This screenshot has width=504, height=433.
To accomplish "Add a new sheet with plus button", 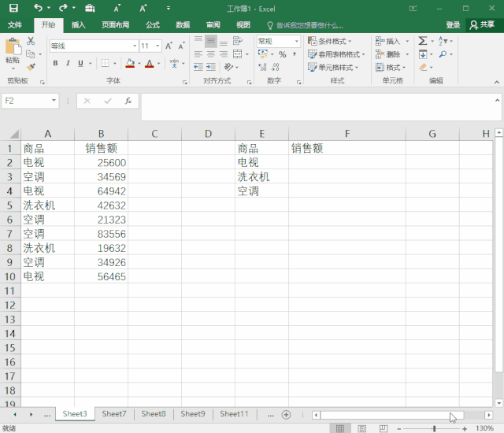I will coord(286,414).
